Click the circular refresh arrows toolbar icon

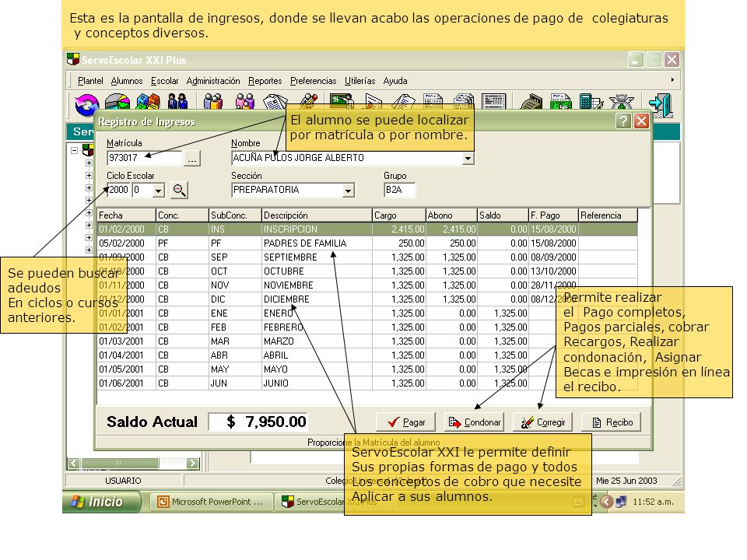click(86, 104)
